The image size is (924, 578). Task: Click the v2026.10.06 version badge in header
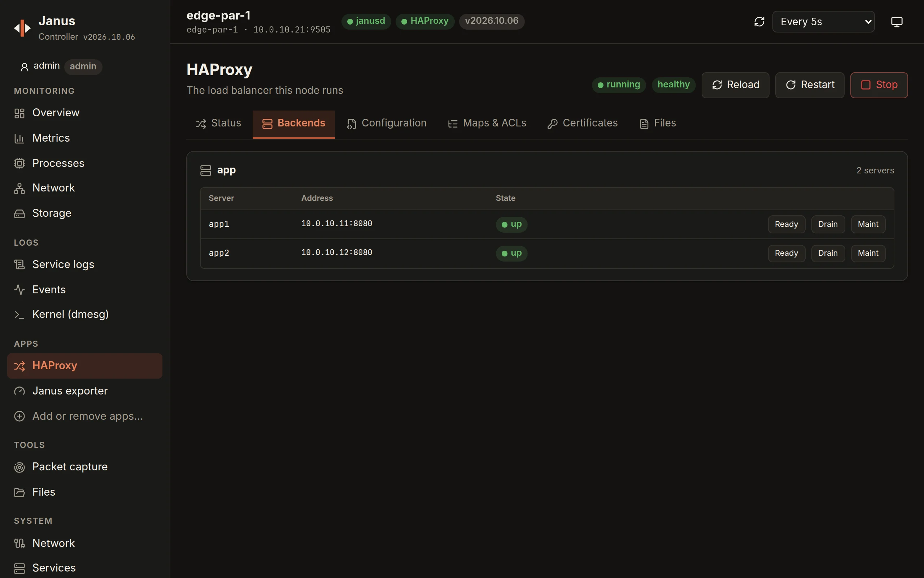tap(491, 21)
